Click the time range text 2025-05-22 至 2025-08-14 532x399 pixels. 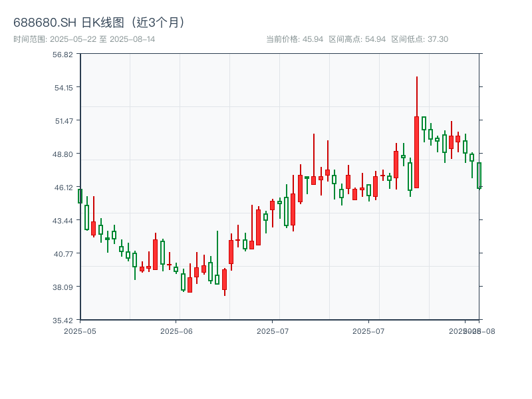click(84, 39)
